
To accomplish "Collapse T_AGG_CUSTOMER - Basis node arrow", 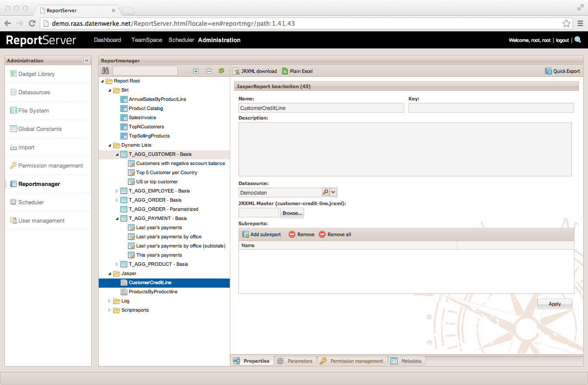I will pyautogui.click(x=117, y=155).
